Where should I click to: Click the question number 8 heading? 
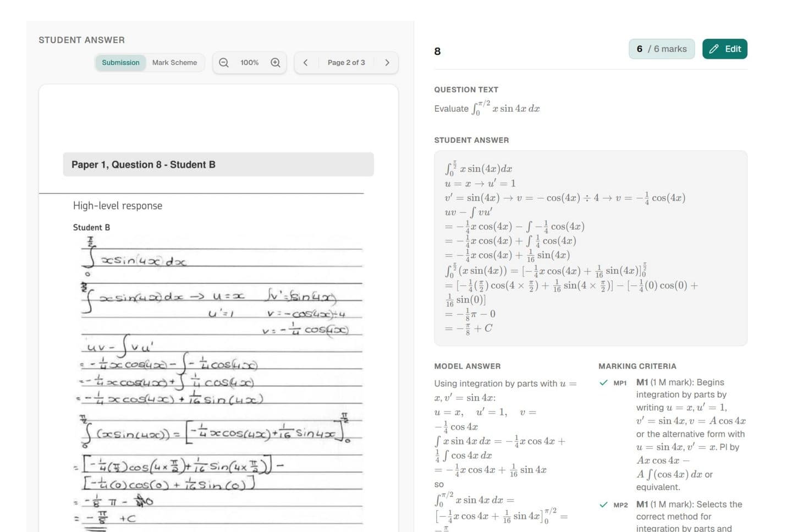[437, 51]
